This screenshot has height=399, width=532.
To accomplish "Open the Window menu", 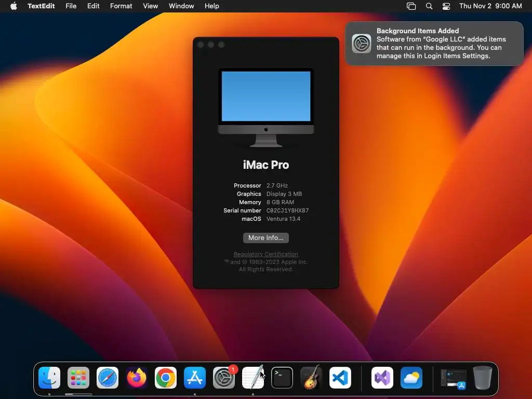I will pyautogui.click(x=181, y=6).
